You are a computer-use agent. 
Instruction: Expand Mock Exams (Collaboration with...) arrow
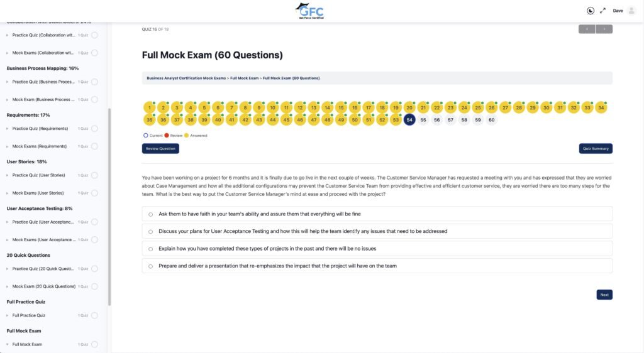tap(8, 53)
